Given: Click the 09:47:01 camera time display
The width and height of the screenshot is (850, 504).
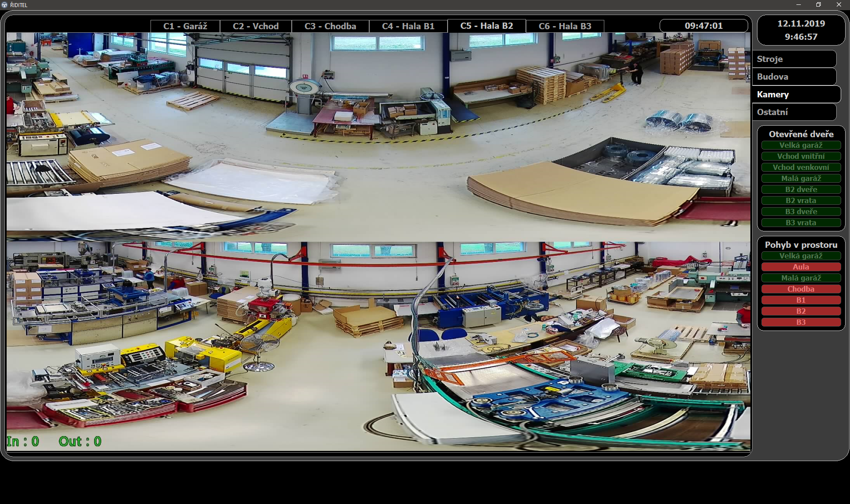Looking at the screenshot, I should pos(703,26).
